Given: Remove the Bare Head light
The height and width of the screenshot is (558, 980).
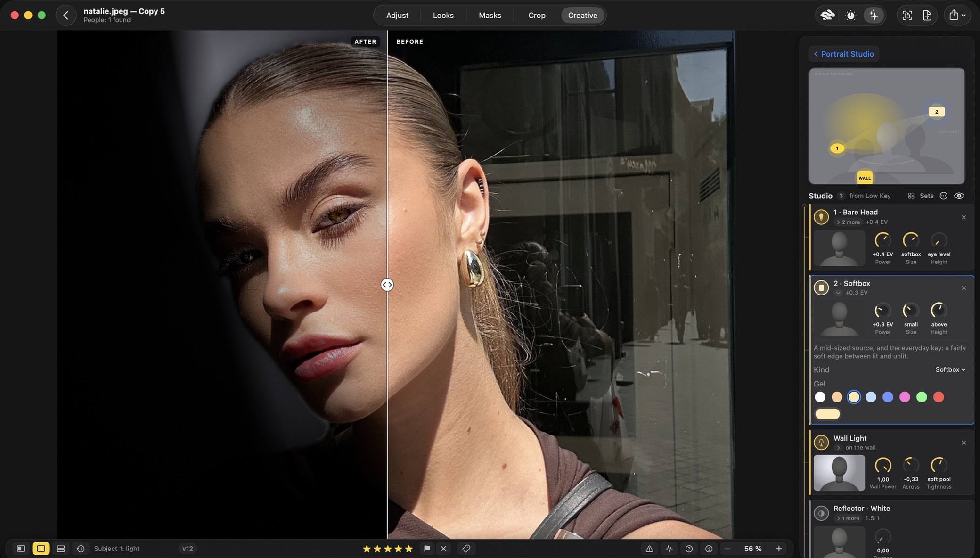Looking at the screenshot, I should [964, 217].
